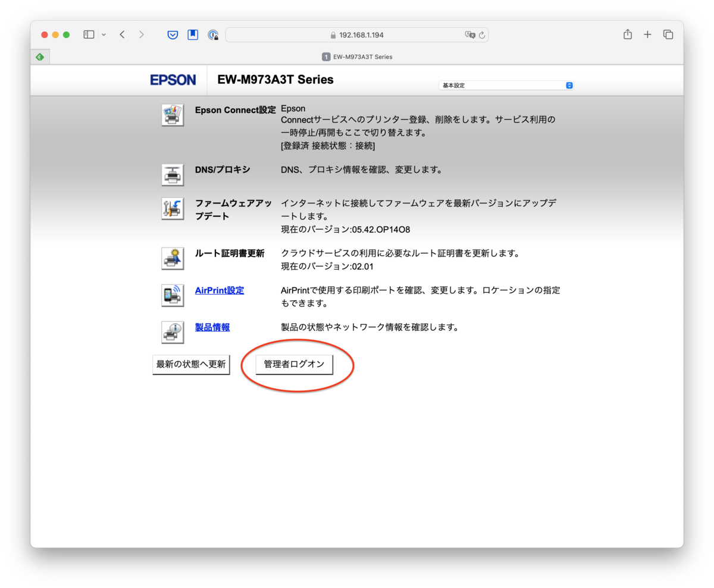Click the DNS/プロキシ printer icon
This screenshot has height=588, width=714.
[x=173, y=175]
